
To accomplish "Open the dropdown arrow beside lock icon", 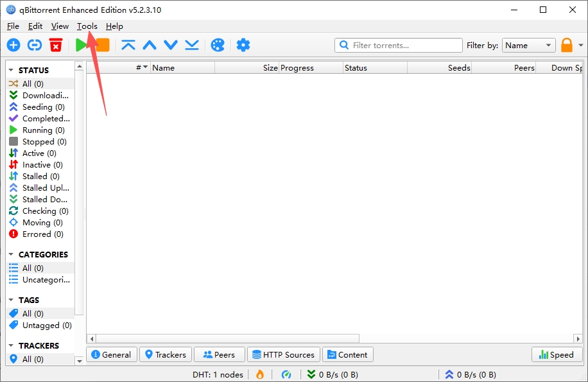I will [581, 46].
